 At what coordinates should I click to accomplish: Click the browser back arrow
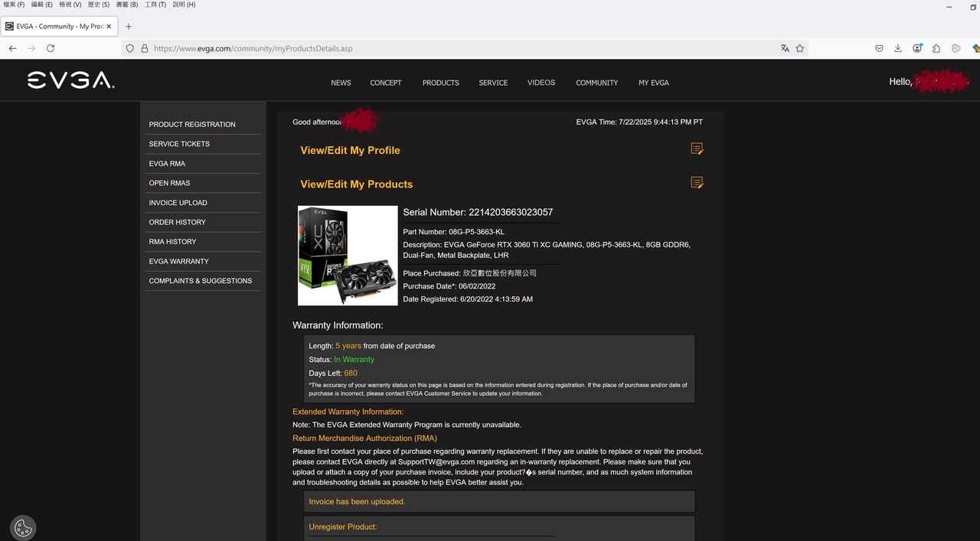coord(12,48)
